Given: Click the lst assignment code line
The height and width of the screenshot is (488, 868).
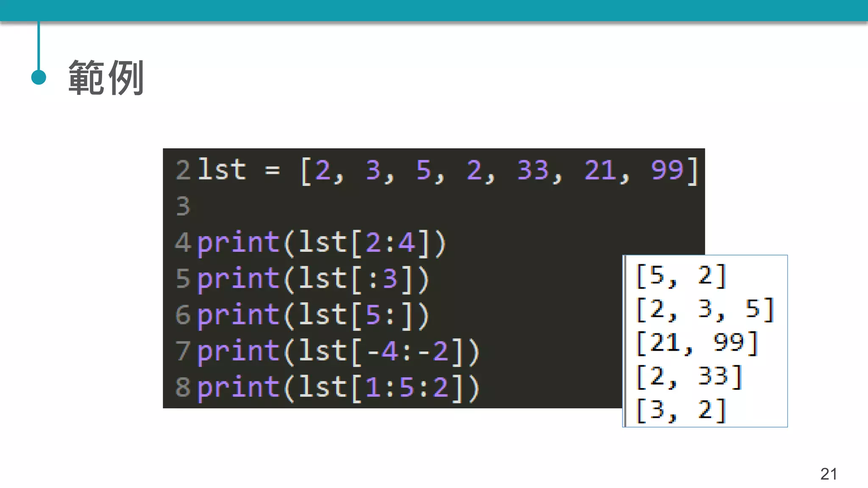Looking at the screenshot, I should coord(447,171).
